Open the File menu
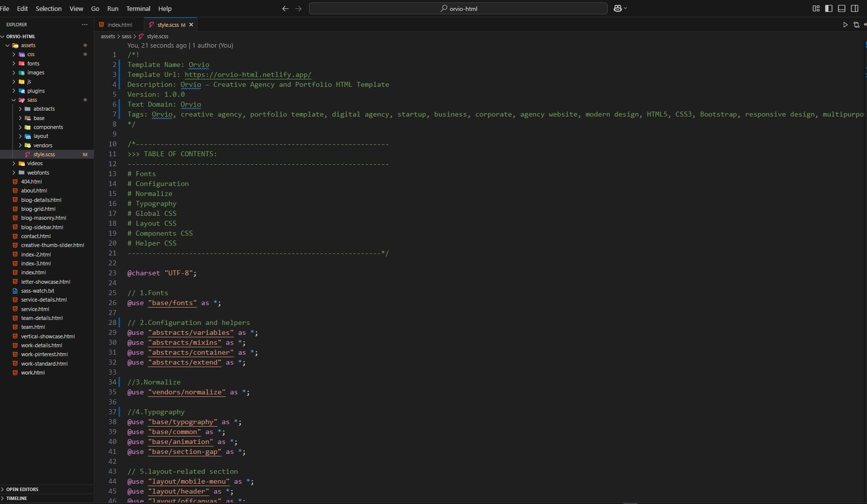This screenshot has width=867, height=504. (4, 8)
